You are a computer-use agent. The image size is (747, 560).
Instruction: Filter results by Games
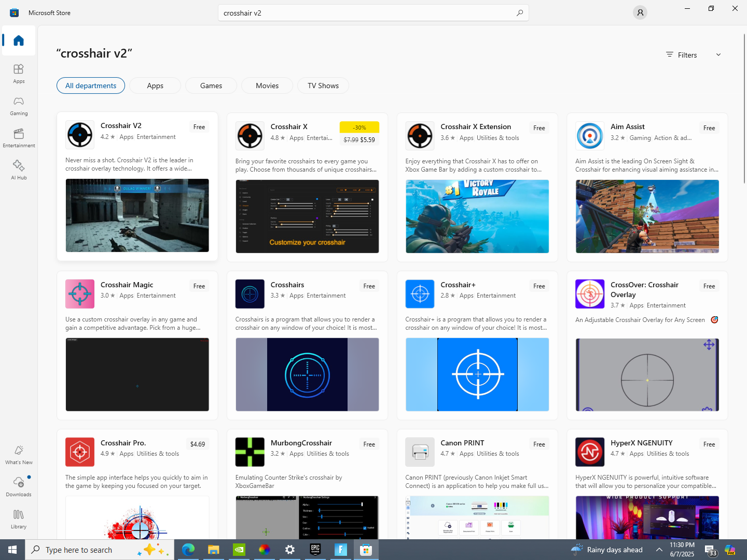coord(211,86)
